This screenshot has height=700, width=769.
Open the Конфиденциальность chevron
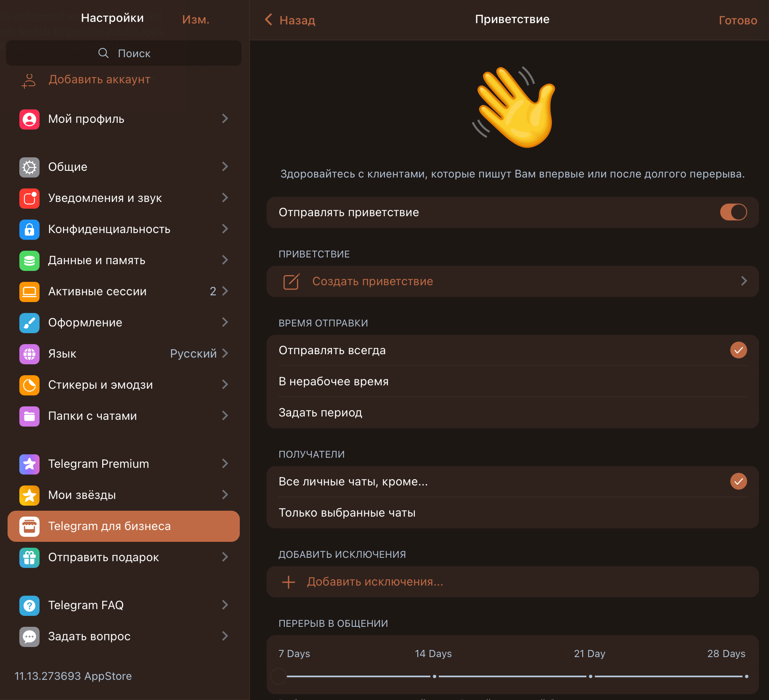click(225, 229)
